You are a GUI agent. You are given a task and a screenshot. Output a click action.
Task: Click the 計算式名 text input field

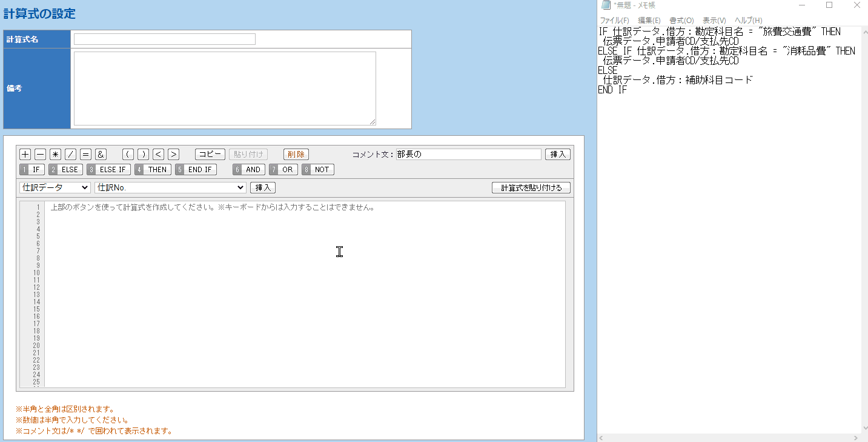click(165, 39)
